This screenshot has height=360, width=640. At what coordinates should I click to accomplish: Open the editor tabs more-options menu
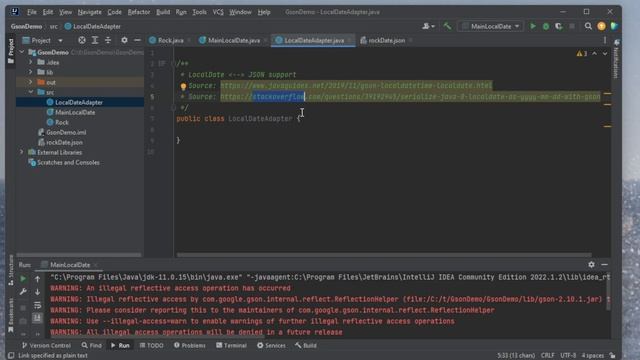coord(605,40)
